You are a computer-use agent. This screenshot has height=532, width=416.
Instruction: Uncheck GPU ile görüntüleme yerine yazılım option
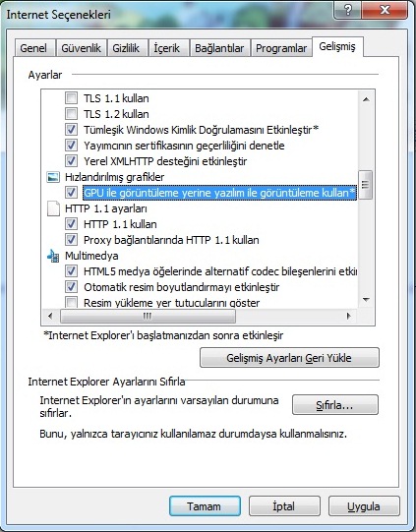pos(71,193)
